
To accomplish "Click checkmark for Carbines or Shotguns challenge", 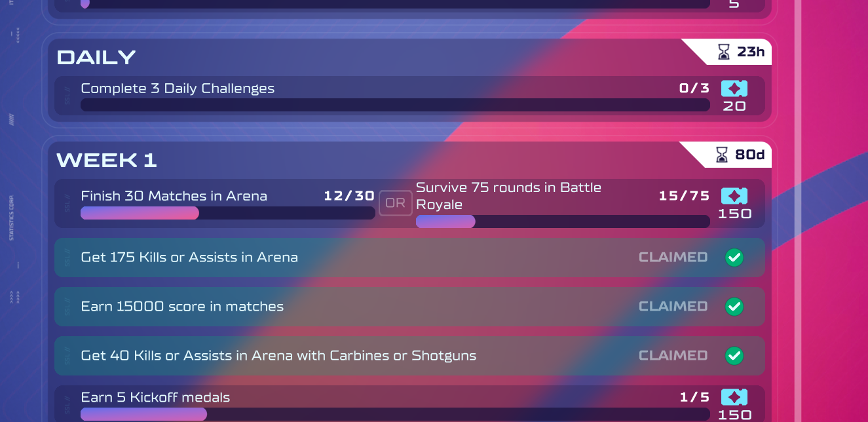I will tap(734, 356).
